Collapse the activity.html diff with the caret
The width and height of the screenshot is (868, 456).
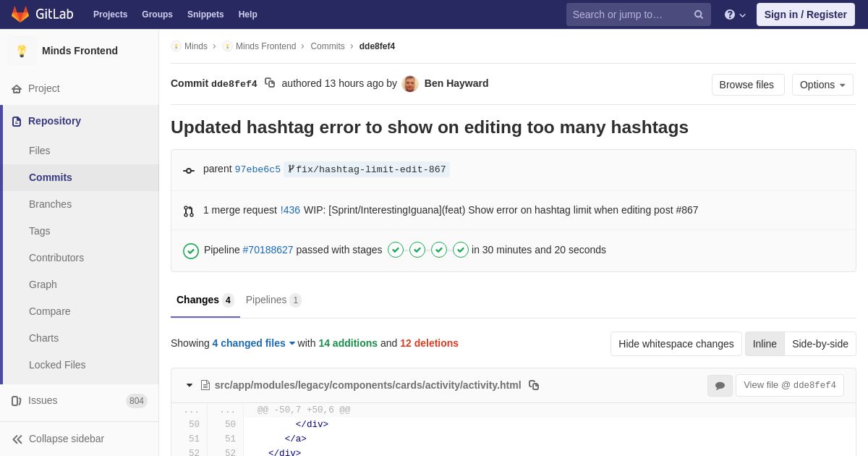[190, 385]
